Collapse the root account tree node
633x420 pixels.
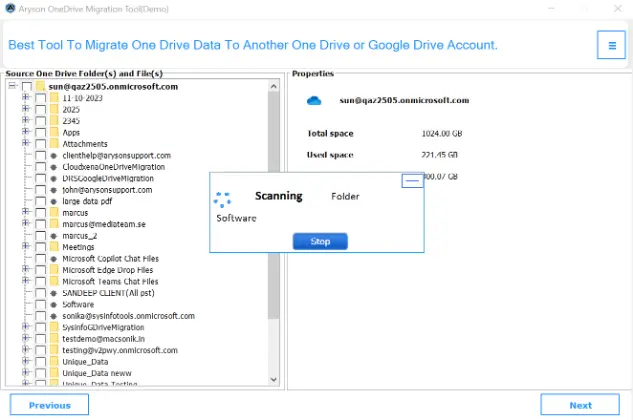[x=12, y=86]
